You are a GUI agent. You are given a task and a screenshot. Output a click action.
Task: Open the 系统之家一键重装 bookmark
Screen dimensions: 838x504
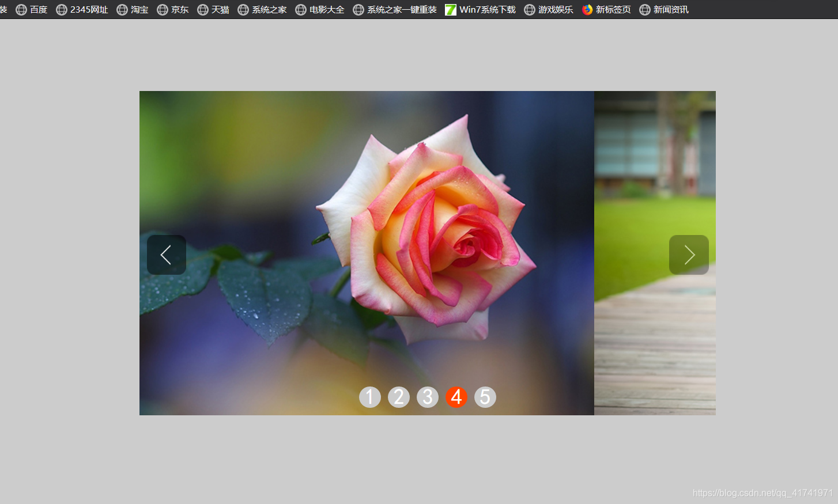click(395, 10)
